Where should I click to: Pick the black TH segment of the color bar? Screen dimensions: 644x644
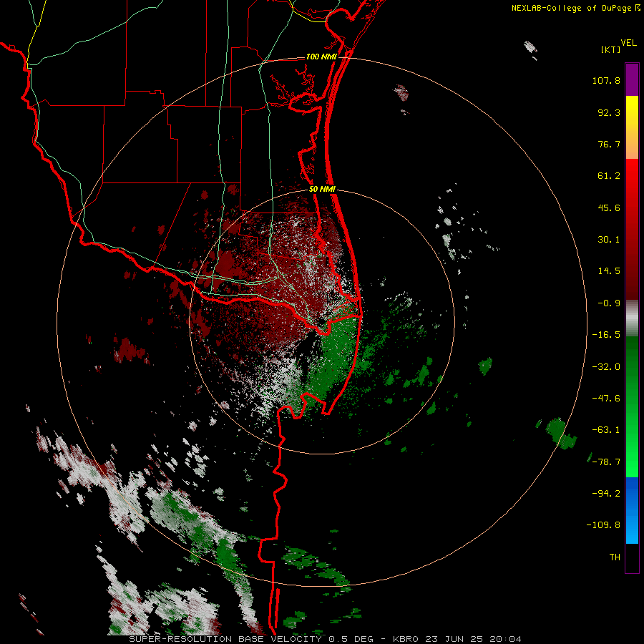(x=632, y=557)
